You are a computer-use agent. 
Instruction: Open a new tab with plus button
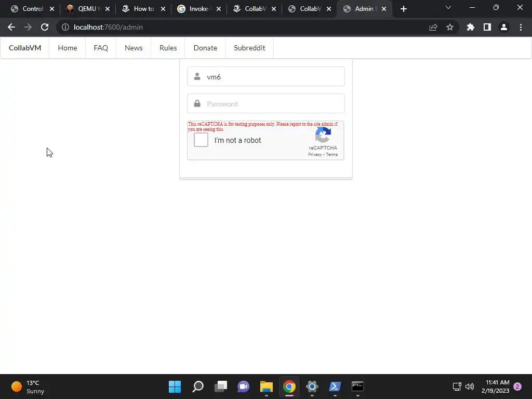coord(403,9)
